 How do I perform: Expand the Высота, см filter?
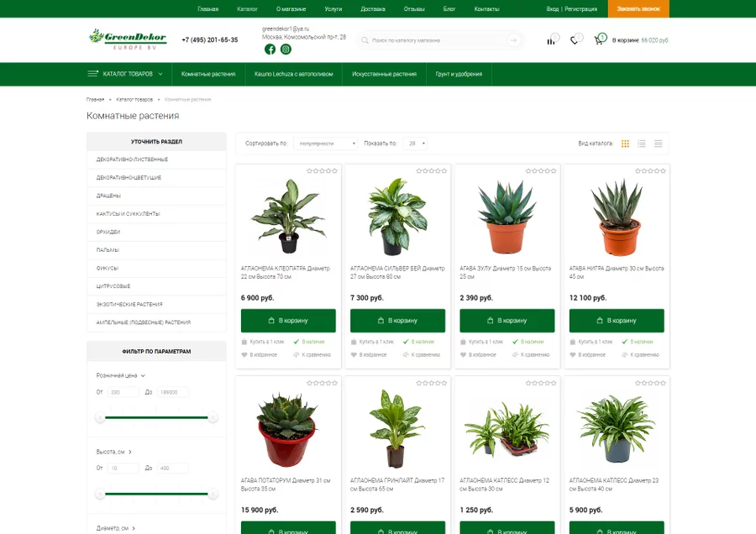click(113, 452)
